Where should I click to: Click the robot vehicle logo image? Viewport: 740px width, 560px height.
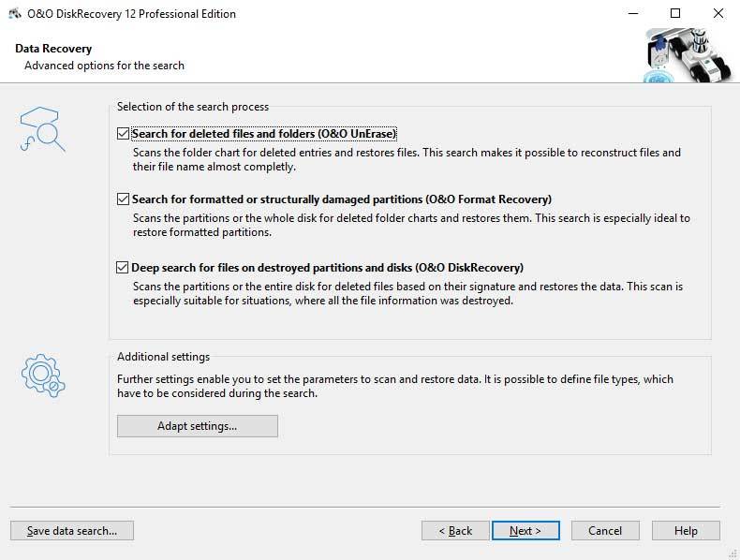coord(688,54)
